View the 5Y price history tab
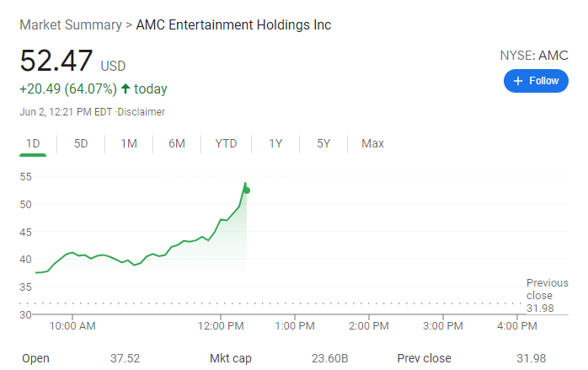The image size is (588, 370). coord(323,143)
